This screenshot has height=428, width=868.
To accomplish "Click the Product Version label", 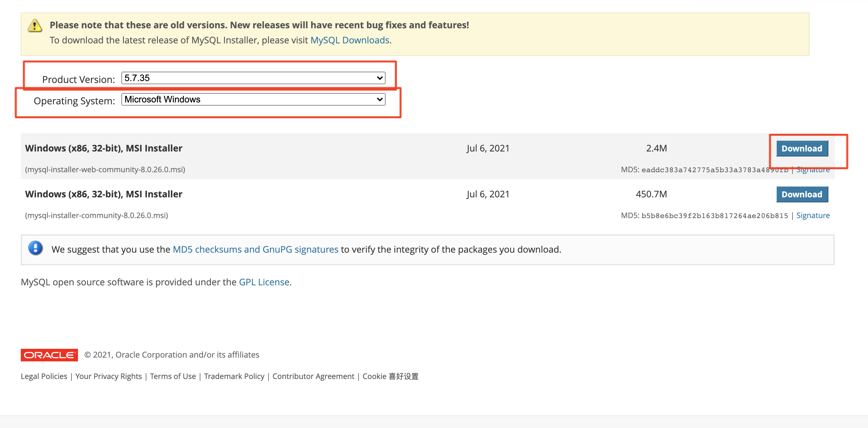I will (79, 80).
